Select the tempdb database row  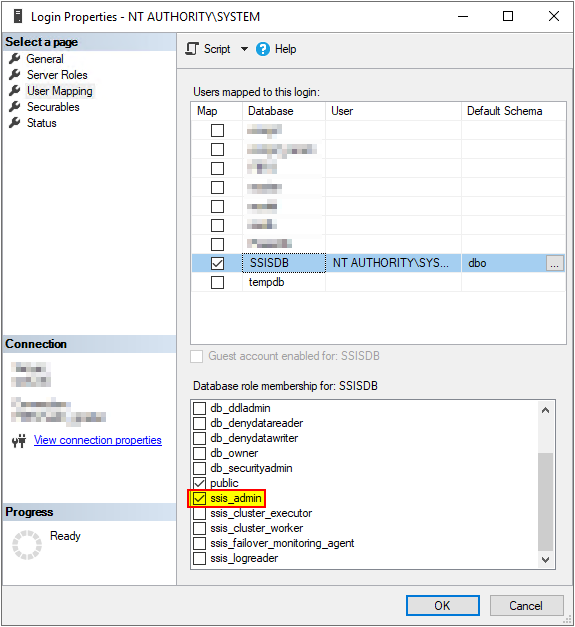coord(378,282)
